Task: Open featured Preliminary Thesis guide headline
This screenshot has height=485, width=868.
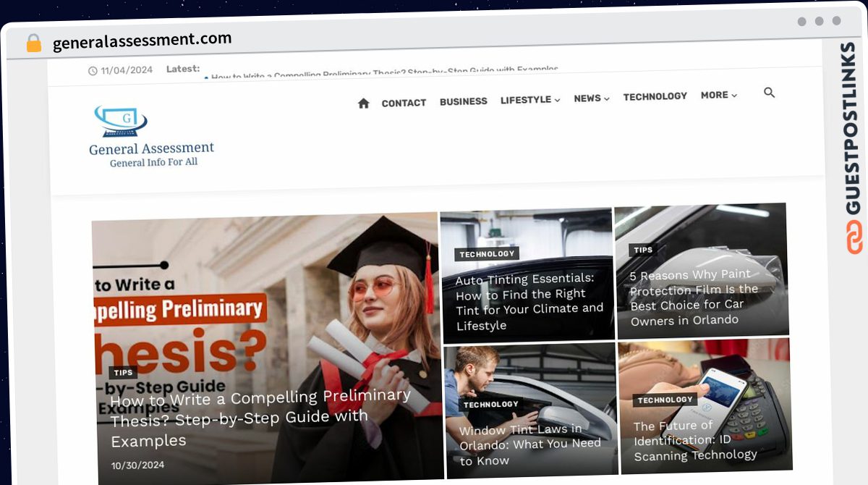Action: click(260, 418)
